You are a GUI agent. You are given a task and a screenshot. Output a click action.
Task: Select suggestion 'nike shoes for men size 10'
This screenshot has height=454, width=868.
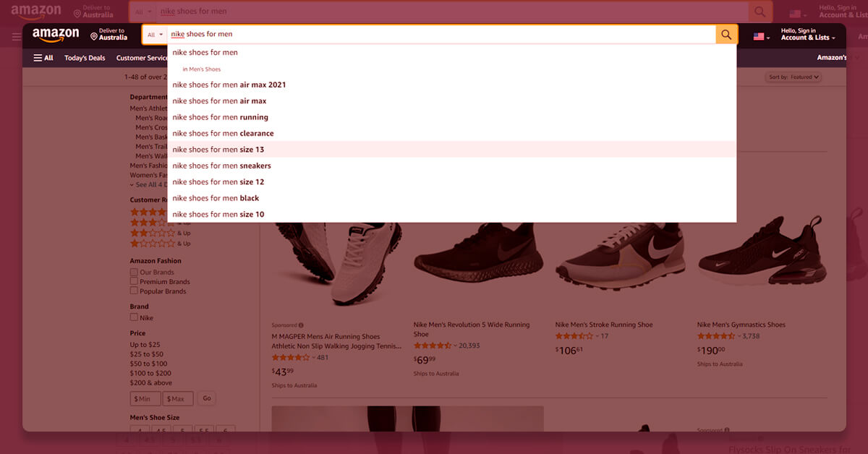pyautogui.click(x=452, y=214)
